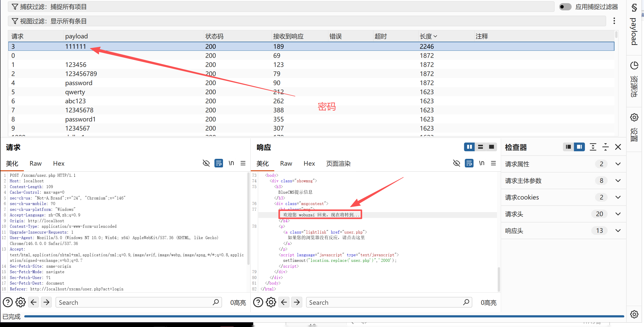Click the response pane more-options hamburger icon
Image resolution: width=644 pixels, height=327 pixels.
[493, 163]
